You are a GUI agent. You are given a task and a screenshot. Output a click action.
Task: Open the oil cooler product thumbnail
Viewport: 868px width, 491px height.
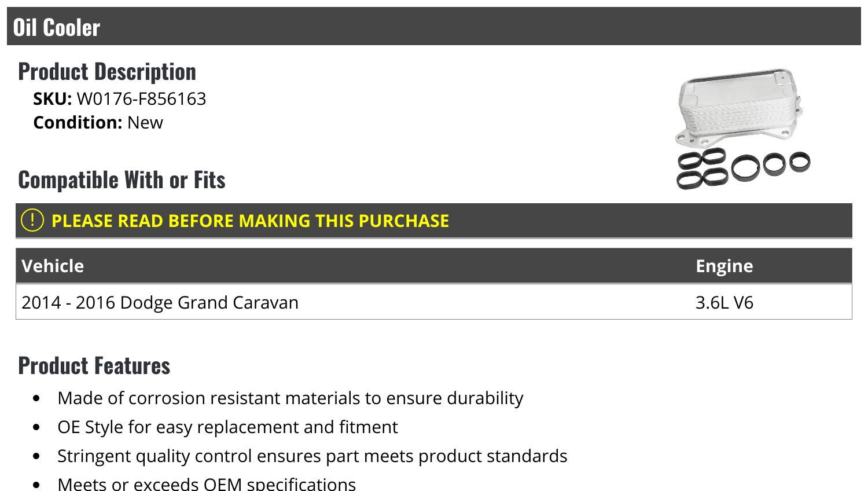(743, 129)
